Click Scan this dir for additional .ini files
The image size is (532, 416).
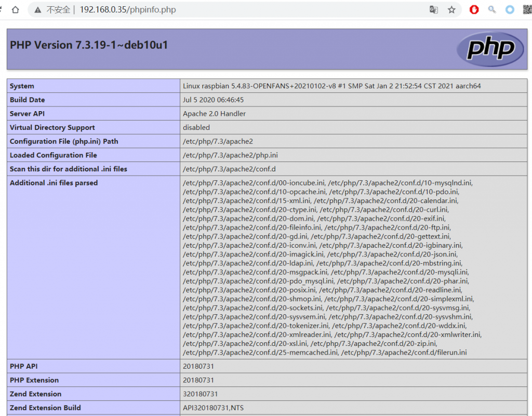click(x=68, y=169)
